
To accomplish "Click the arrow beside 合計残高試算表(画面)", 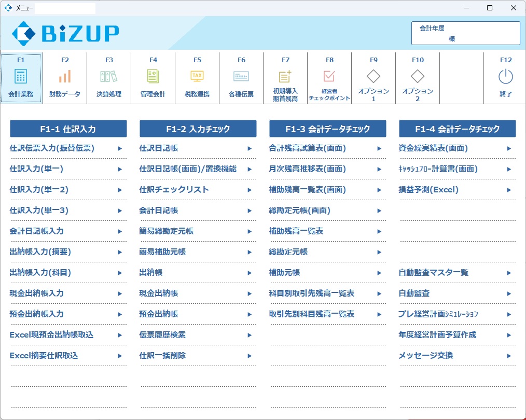I will click(x=379, y=148).
